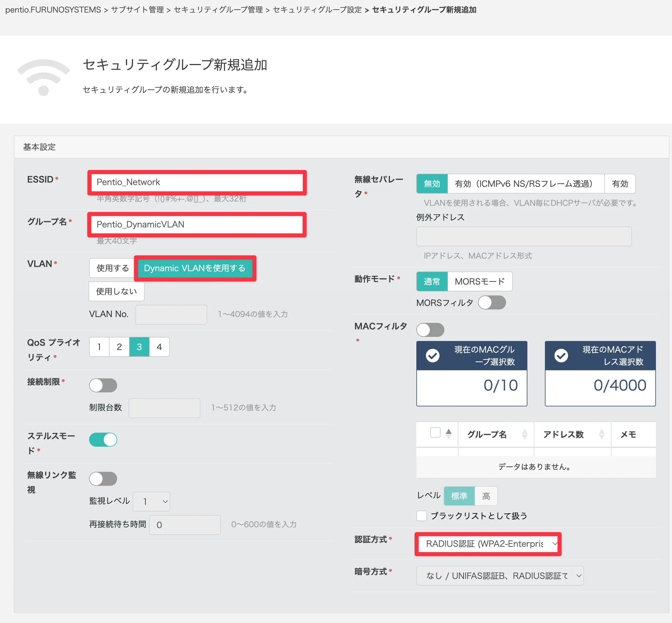Switch 動作モード to MORSモード
The width and height of the screenshot is (672, 623).
479,281
